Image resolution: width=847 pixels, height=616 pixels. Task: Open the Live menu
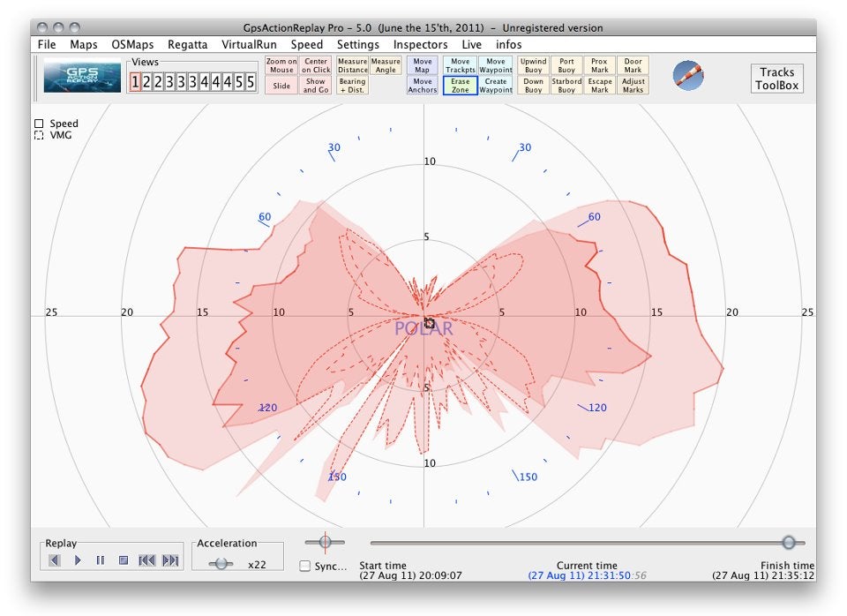[x=471, y=44]
